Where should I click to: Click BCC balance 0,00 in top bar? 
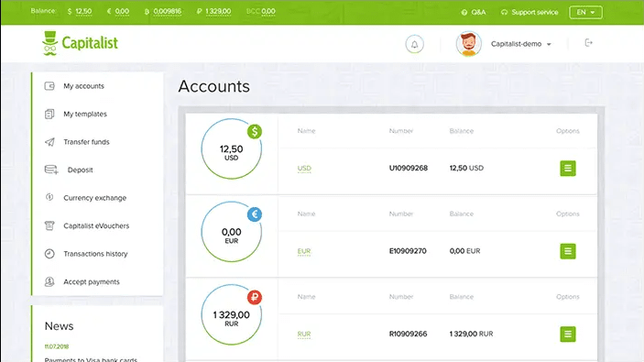click(268, 12)
